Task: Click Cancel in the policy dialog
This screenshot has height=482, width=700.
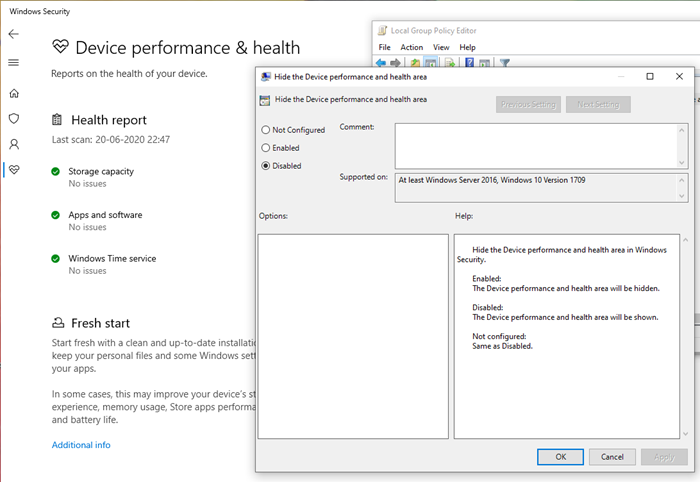Action: pyautogui.click(x=612, y=457)
